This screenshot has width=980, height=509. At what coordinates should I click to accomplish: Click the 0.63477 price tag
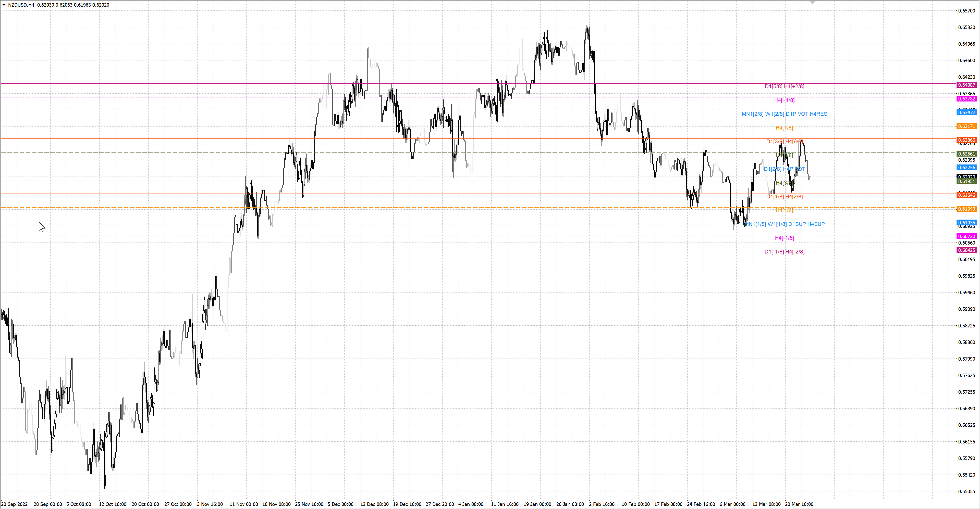point(967,112)
